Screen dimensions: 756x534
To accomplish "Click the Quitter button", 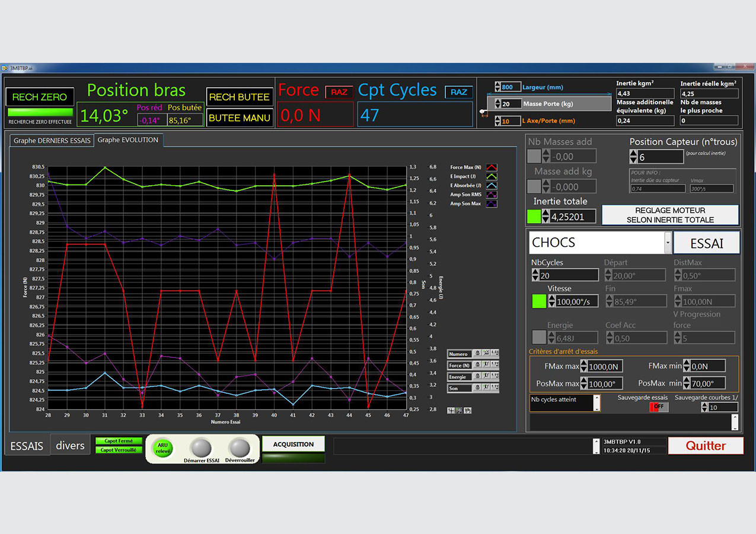I will [706, 446].
